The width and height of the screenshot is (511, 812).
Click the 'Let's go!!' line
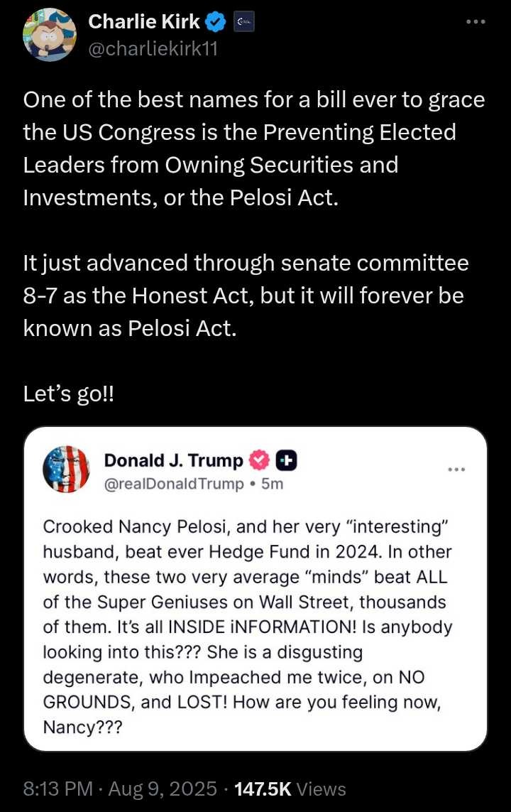coord(68,394)
